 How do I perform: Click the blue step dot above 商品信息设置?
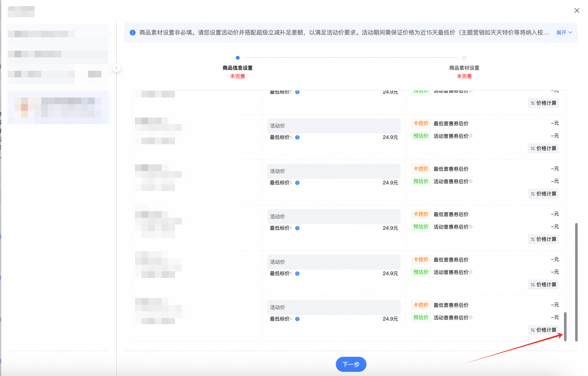point(238,58)
